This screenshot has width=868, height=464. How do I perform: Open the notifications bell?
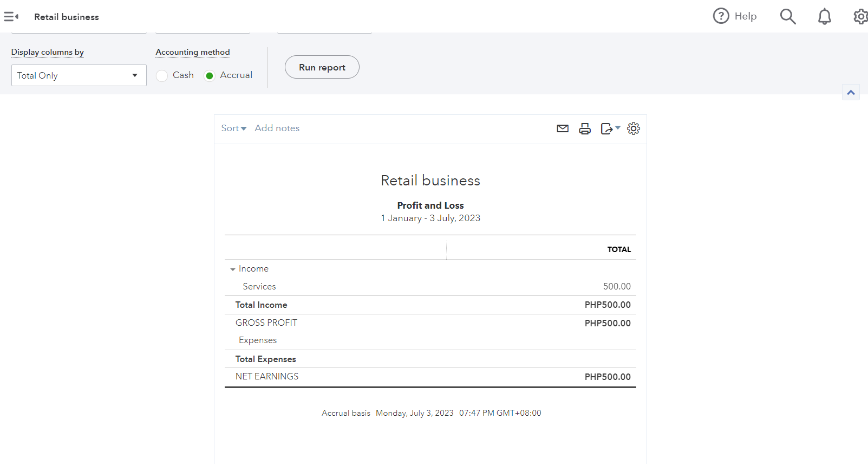pos(824,17)
